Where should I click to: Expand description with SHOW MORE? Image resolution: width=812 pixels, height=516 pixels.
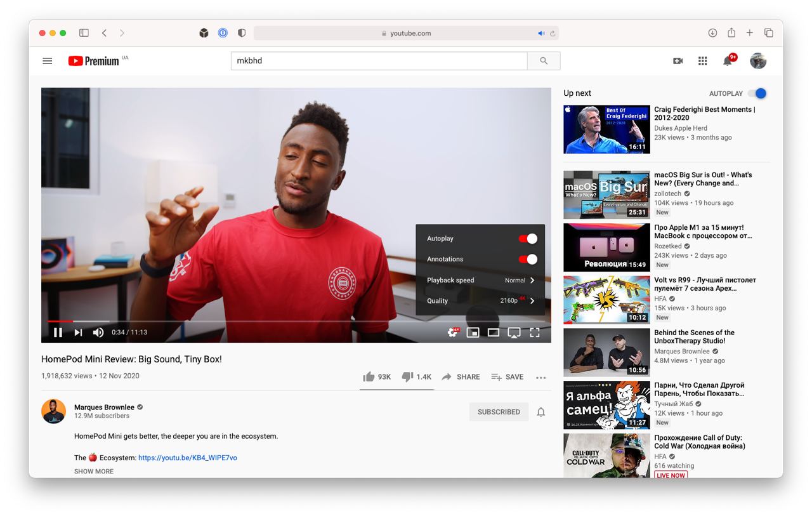pos(94,472)
